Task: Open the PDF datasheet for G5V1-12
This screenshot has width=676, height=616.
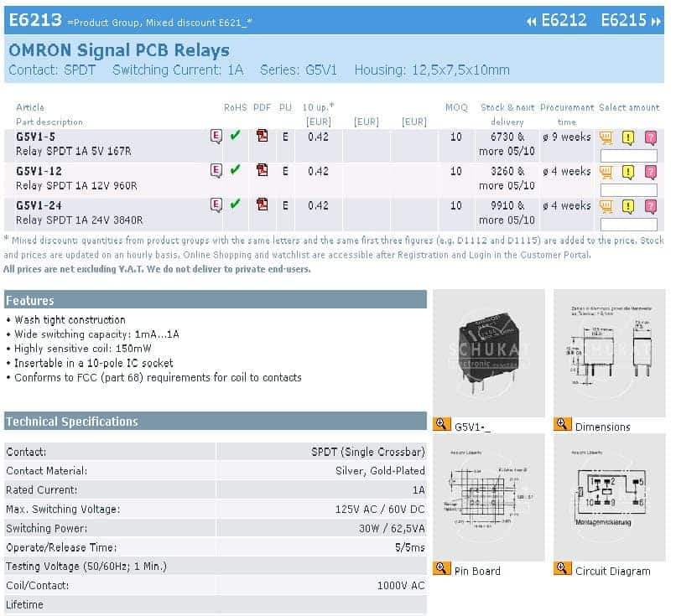Action: [x=262, y=170]
